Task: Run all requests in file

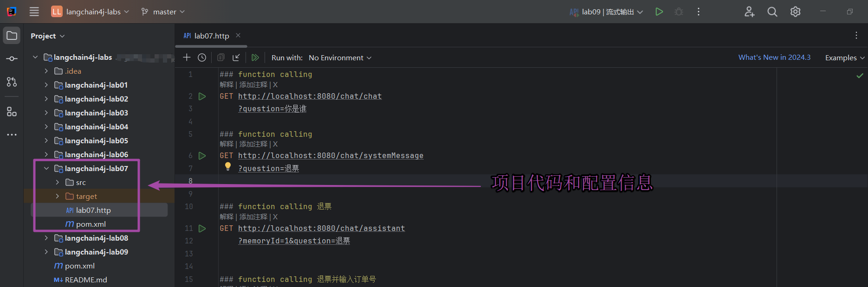Action: tap(255, 57)
